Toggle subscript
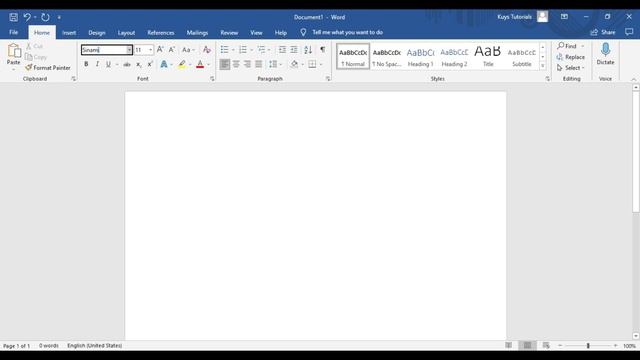Viewport: 640px width, 360px height. point(139,64)
